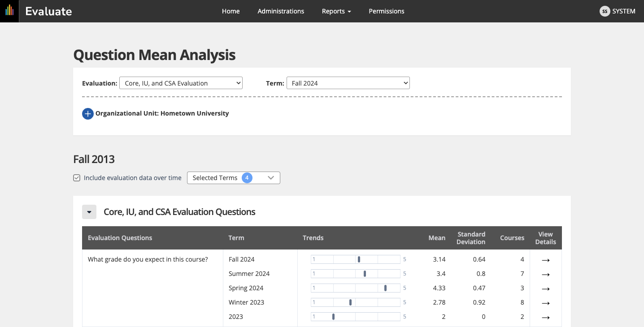Click the mean value 3.14

[439, 259]
